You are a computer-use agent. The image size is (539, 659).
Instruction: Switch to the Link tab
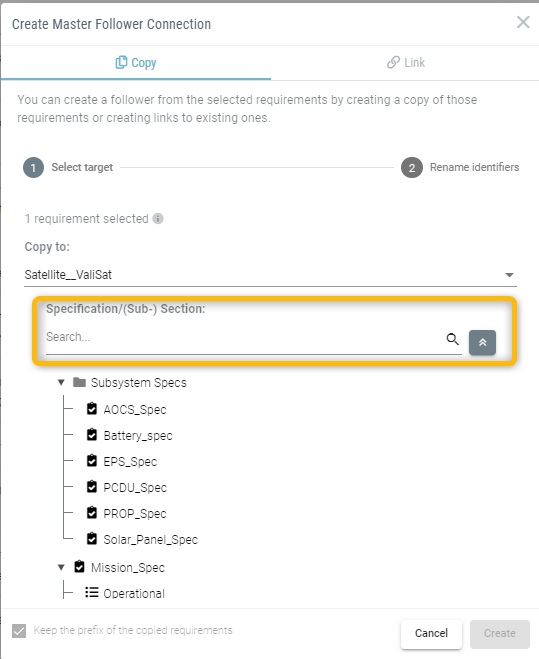point(405,63)
